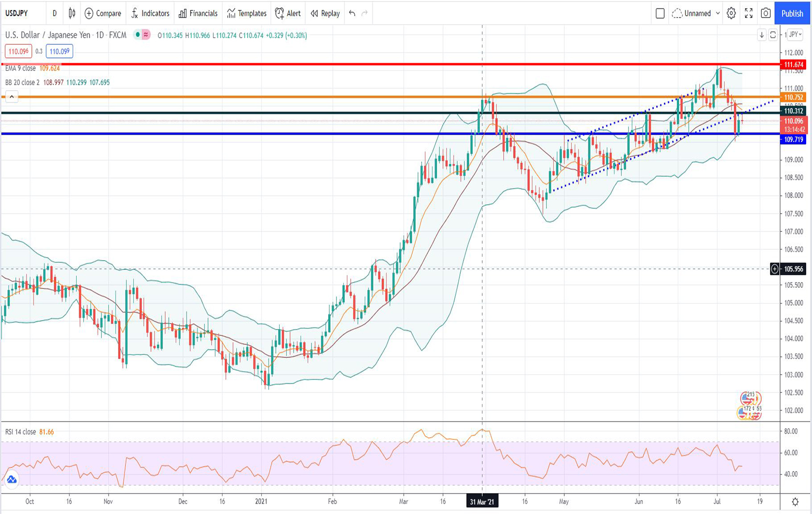Toggle the square layout selector box

[x=660, y=14]
